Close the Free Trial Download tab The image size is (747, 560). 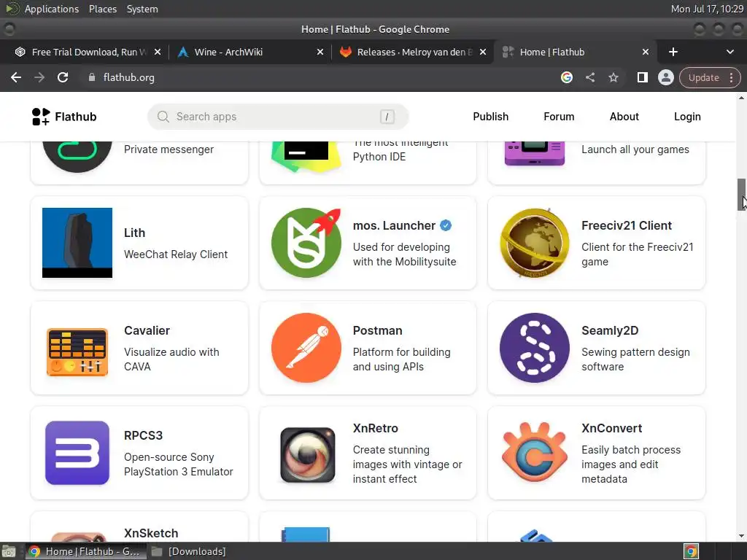[x=158, y=52]
